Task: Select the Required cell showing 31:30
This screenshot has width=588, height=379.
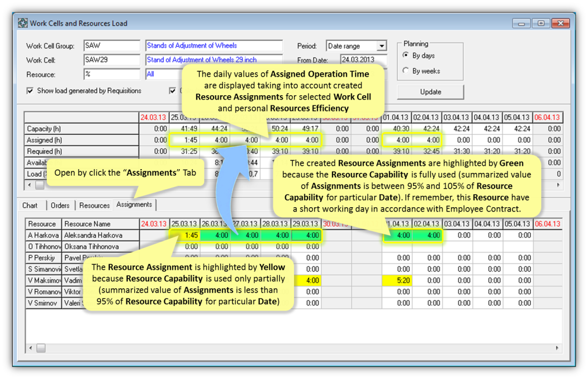Action: (457, 151)
